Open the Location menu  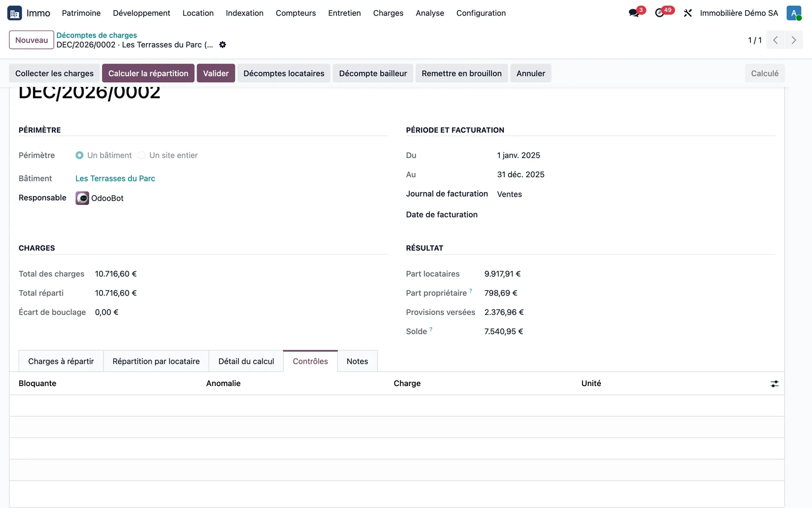tap(198, 13)
